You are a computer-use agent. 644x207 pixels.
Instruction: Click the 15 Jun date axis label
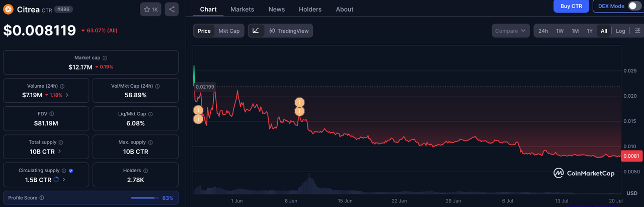[345, 200]
